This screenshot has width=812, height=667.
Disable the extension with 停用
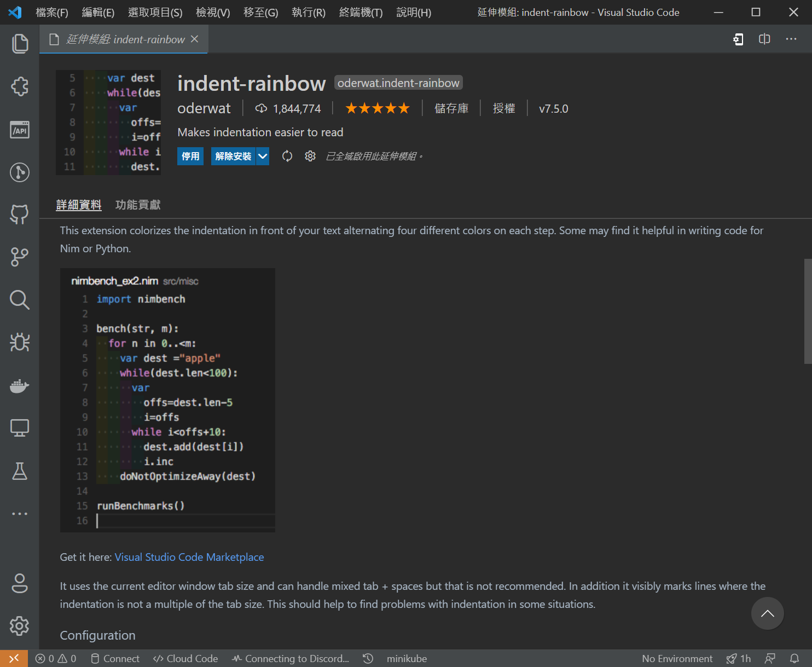point(190,156)
